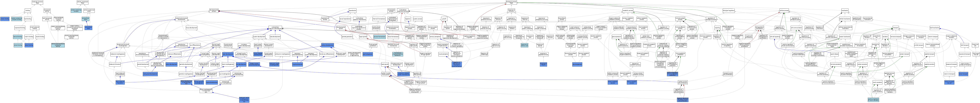Image resolution: width=980 pixels, height=103 pixels.
Task: Select the 'gene expression' node
Action: (617, 37)
